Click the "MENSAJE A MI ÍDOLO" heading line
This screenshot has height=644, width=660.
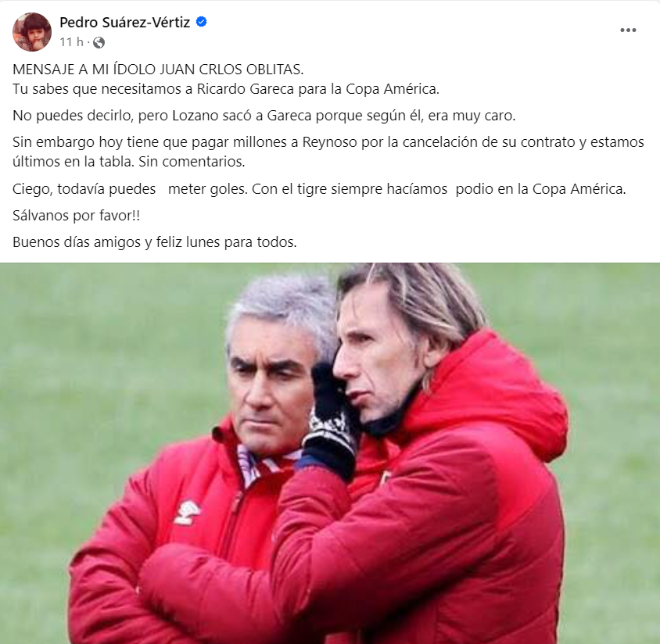click(x=158, y=70)
